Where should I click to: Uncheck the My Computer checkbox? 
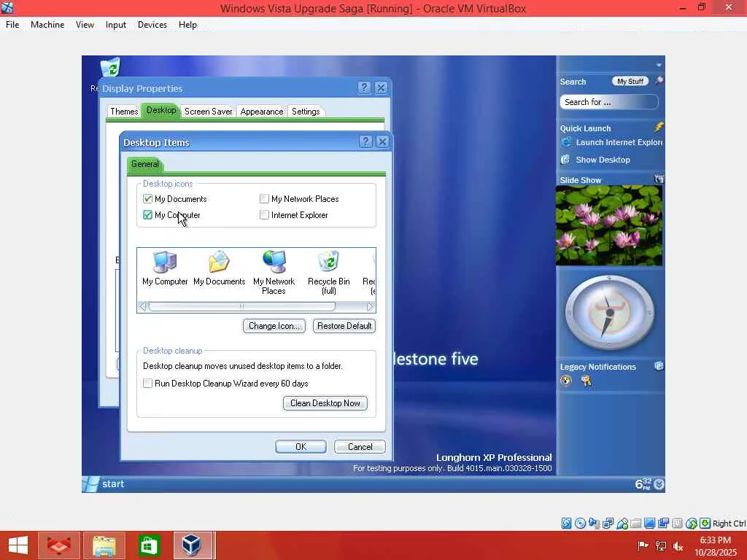(147, 215)
